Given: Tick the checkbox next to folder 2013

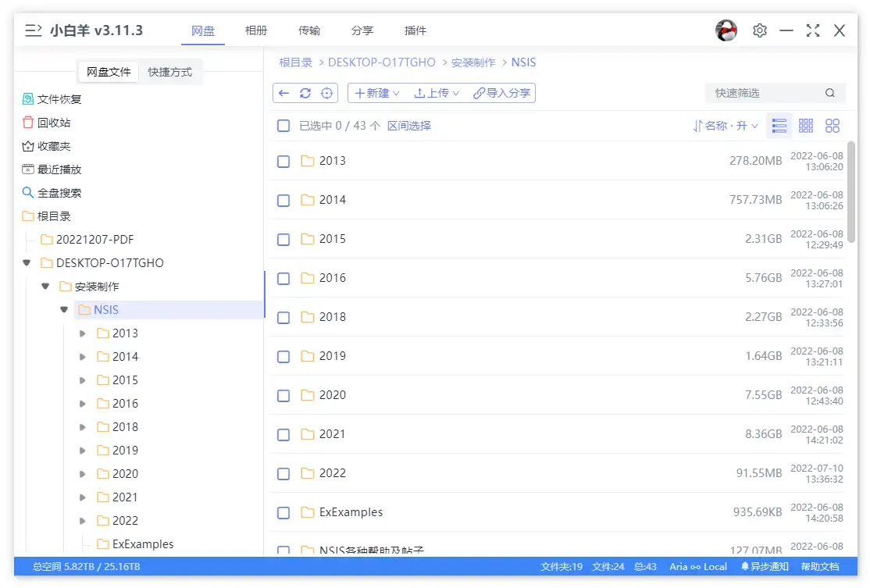Looking at the screenshot, I should coord(283,161).
